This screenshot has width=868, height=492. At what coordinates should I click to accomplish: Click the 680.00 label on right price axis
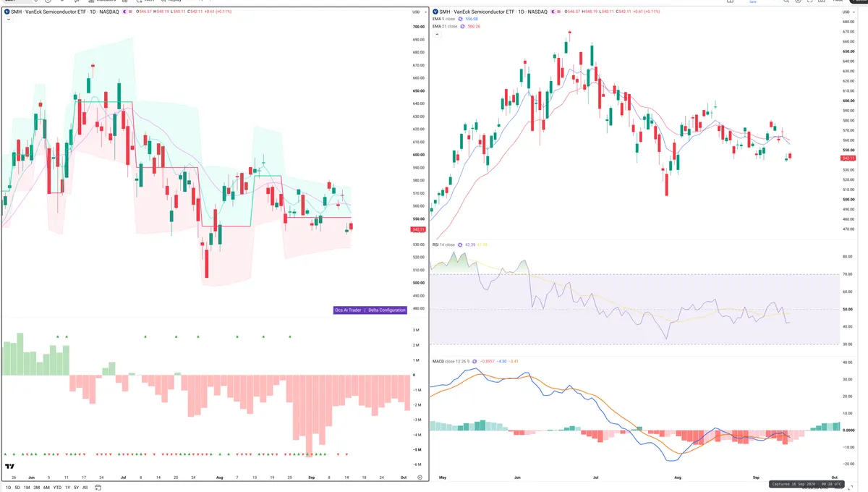click(848, 22)
